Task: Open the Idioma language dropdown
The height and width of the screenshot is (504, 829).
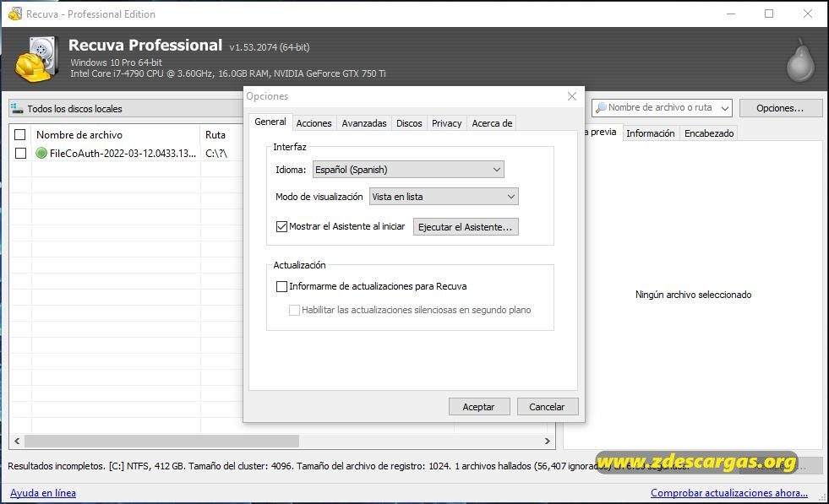Action: [x=408, y=170]
